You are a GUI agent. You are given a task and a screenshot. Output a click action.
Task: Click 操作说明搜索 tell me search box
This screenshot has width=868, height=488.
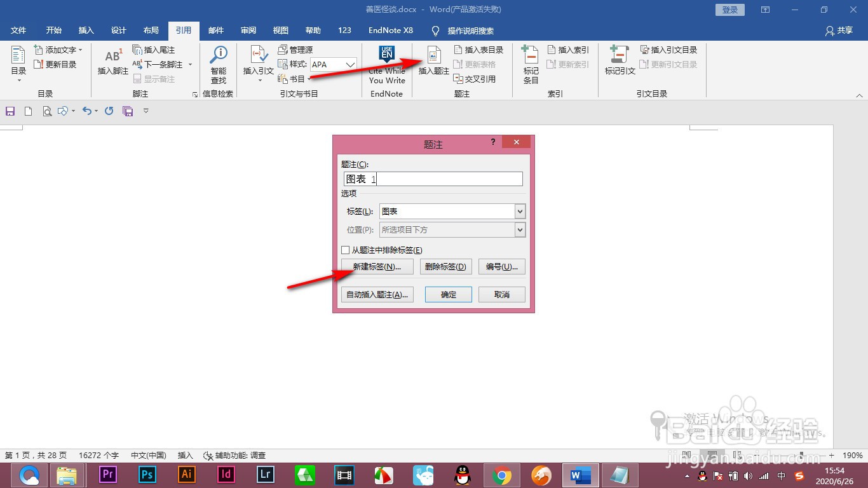pyautogui.click(x=463, y=30)
